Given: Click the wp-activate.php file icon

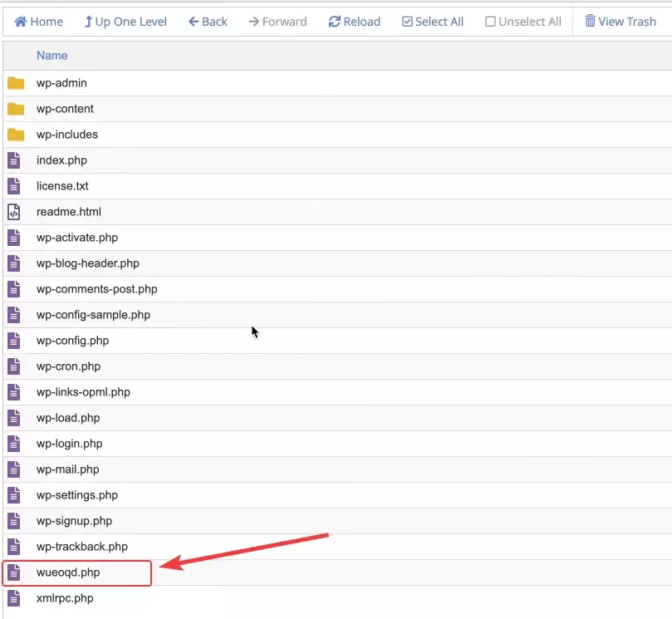Looking at the screenshot, I should coord(14,238).
